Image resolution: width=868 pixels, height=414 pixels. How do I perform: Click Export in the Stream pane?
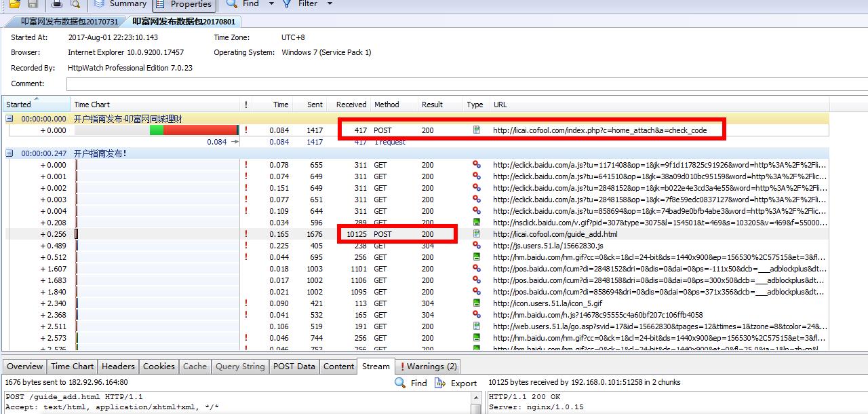456,383
